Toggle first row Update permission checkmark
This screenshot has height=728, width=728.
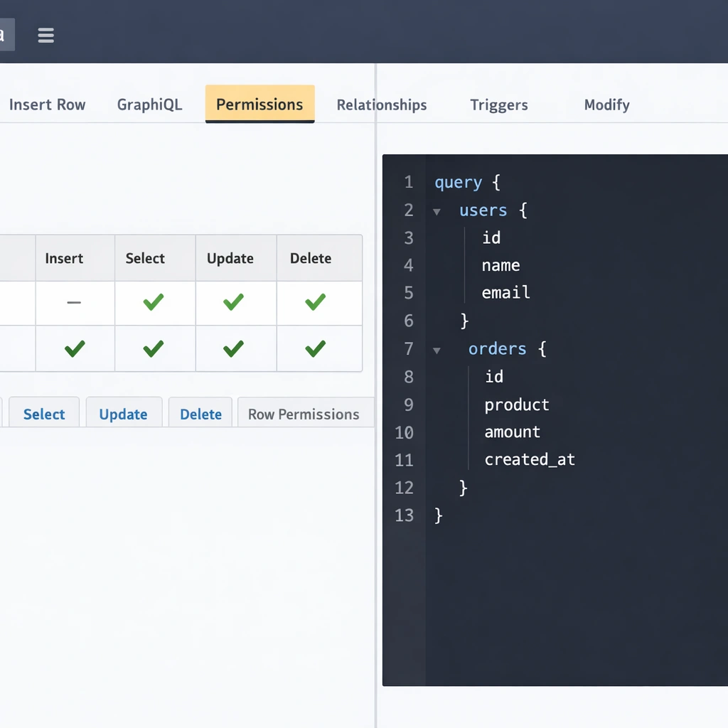[x=233, y=303]
